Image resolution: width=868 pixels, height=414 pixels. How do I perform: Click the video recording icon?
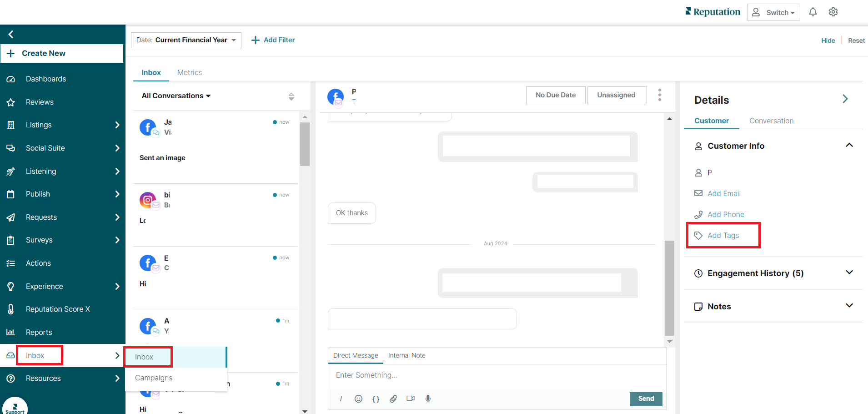pyautogui.click(x=410, y=399)
